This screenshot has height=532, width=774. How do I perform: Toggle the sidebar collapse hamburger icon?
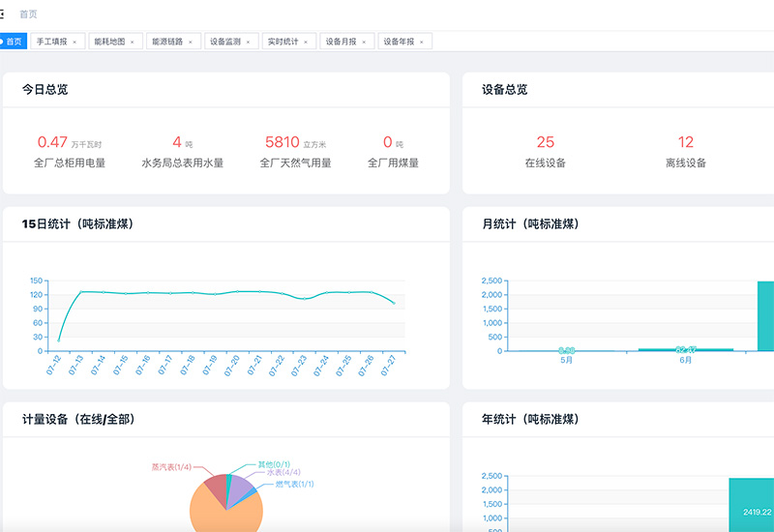pos(3,15)
